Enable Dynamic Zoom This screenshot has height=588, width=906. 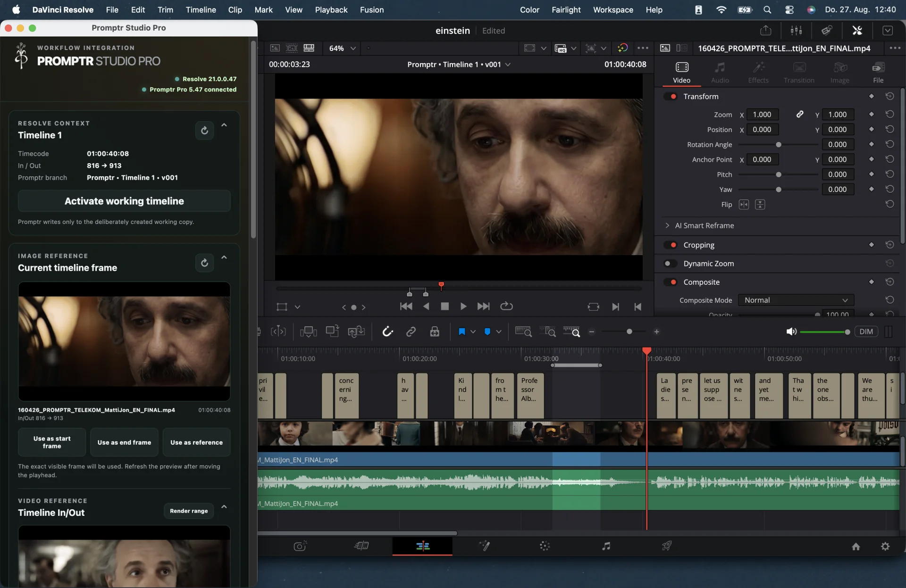click(670, 264)
